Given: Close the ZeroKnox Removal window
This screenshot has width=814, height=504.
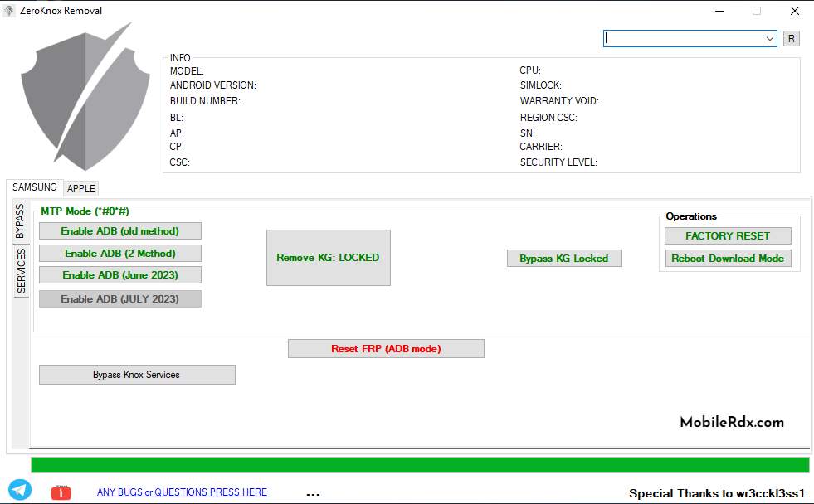Looking at the screenshot, I should [795, 11].
